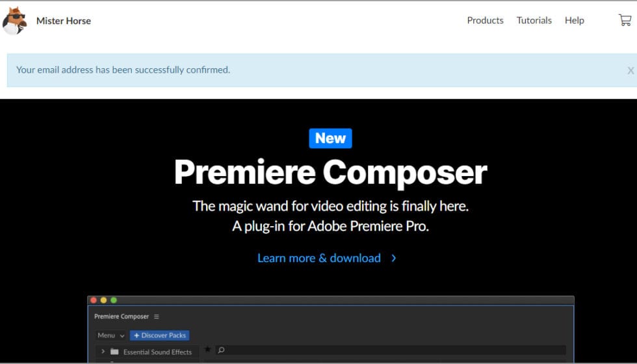Open the shopping cart
Viewport: 637px width, 364px height.
tap(624, 20)
